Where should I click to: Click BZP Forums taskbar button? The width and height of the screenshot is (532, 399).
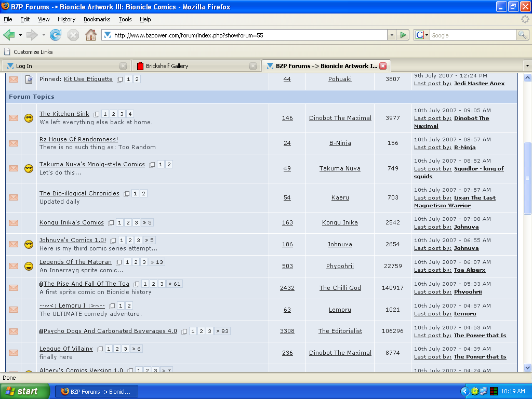coord(96,392)
